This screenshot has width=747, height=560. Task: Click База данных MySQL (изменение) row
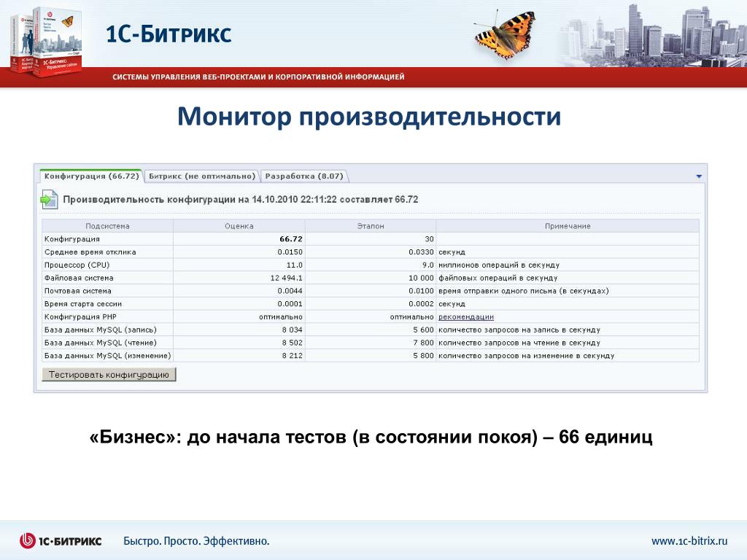pos(371,355)
